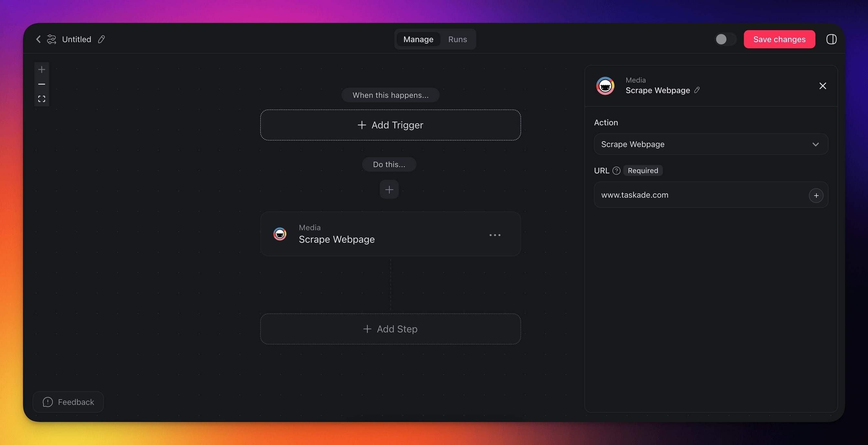This screenshot has width=868, height=445.
Task: Open the three-dot menu on Scrape Webpage step
Action: 495,235
